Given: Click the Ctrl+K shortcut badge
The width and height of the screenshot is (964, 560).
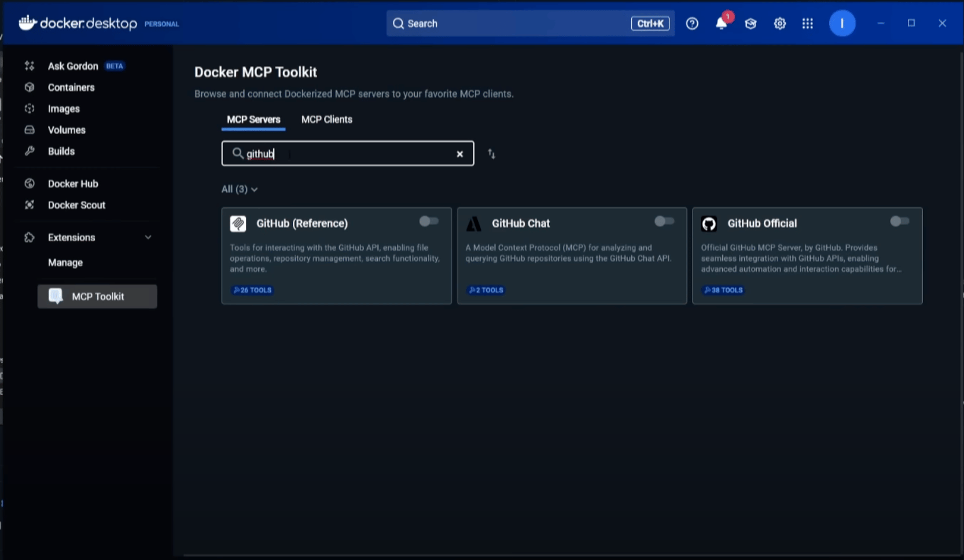Looking at the screenshot, I should (650, 24).
